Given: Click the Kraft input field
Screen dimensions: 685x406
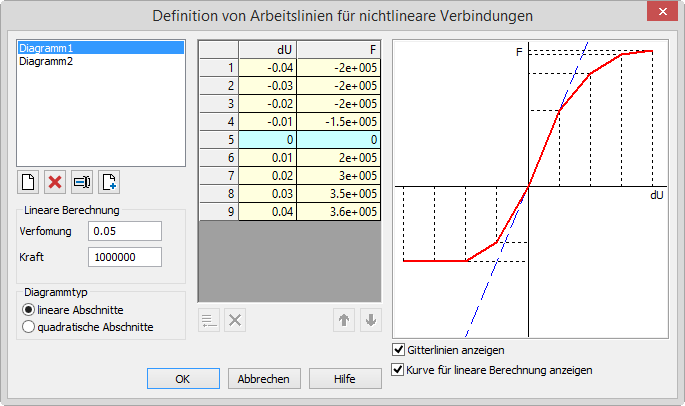Looking at the screenshot, I should click(125, 257).
